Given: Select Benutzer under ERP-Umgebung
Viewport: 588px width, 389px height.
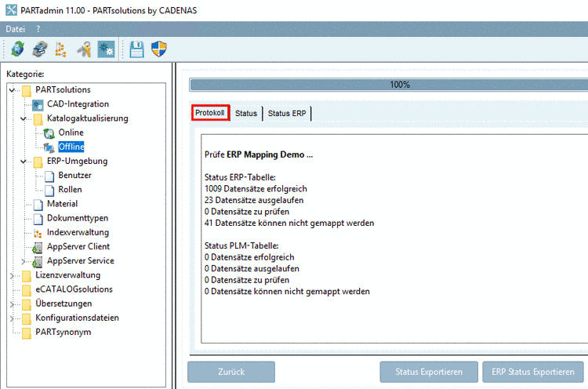Looking at the screenshot, I should click(75, 175).
